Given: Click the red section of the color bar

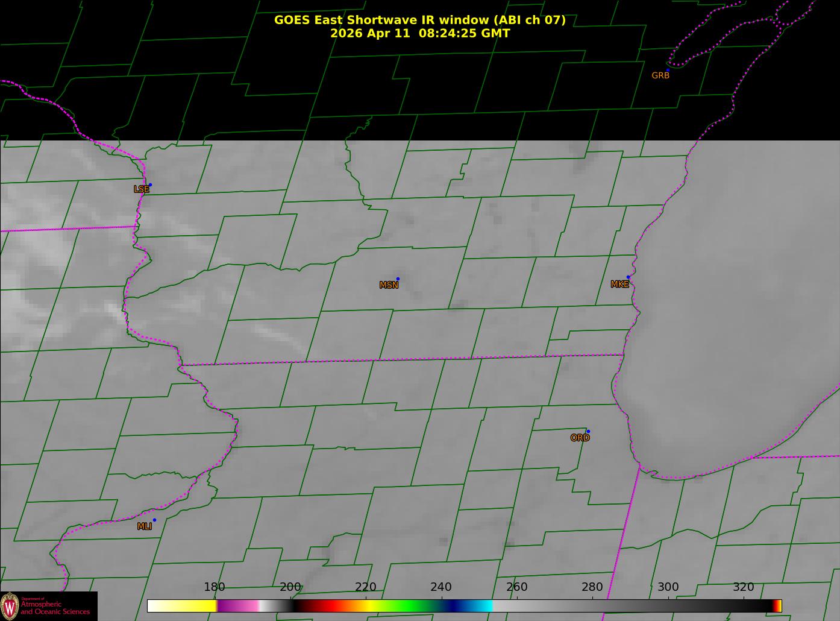Looking at the screenshot, I should (x=331, y=606).
